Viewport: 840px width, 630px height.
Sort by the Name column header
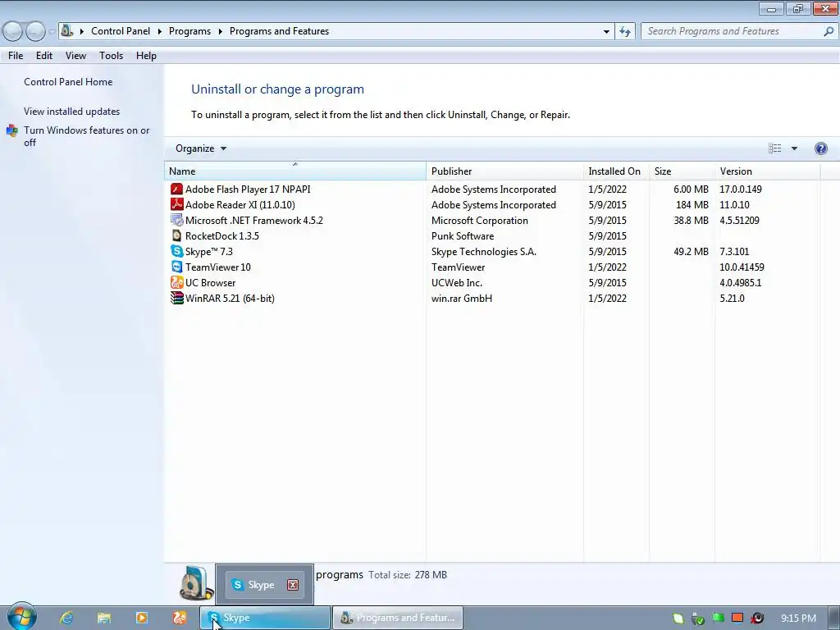coord(295,171)
